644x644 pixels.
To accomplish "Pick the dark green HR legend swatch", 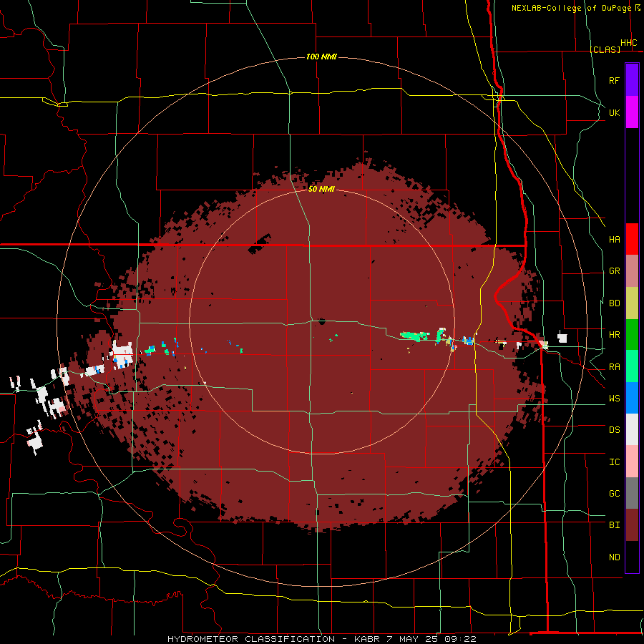I will tap(632, 335).
